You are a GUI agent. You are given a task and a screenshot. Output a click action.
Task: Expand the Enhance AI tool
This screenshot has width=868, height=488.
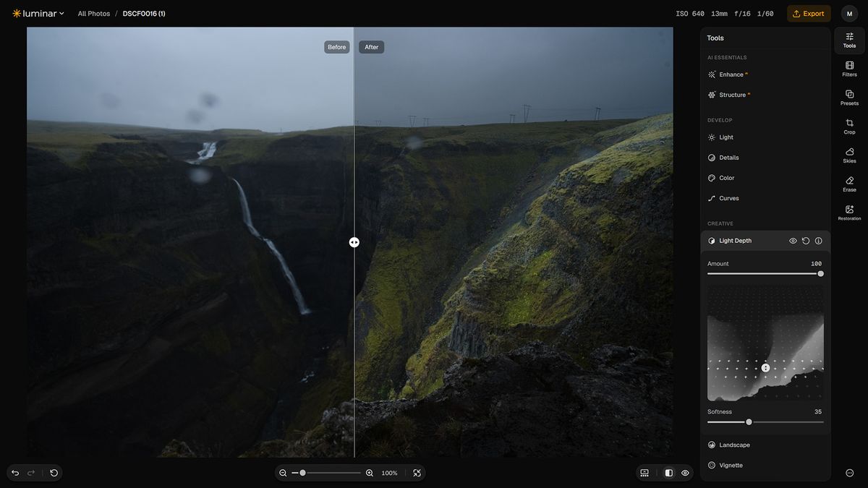click(x=765, y=74)
